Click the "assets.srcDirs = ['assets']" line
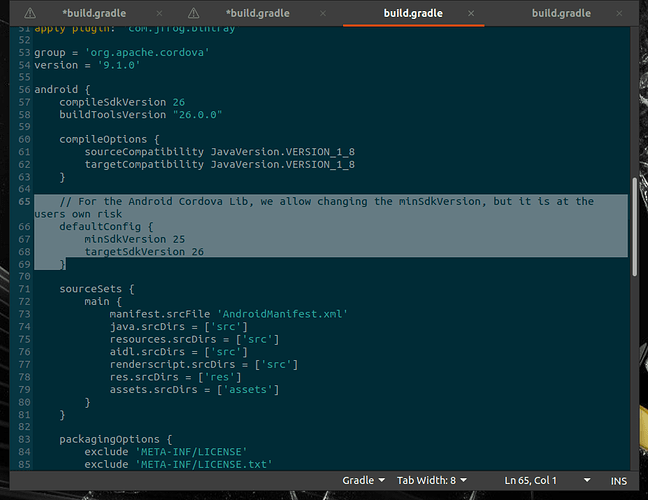The height and width of the screenshot is (500, 648). (x=194, y=390)
